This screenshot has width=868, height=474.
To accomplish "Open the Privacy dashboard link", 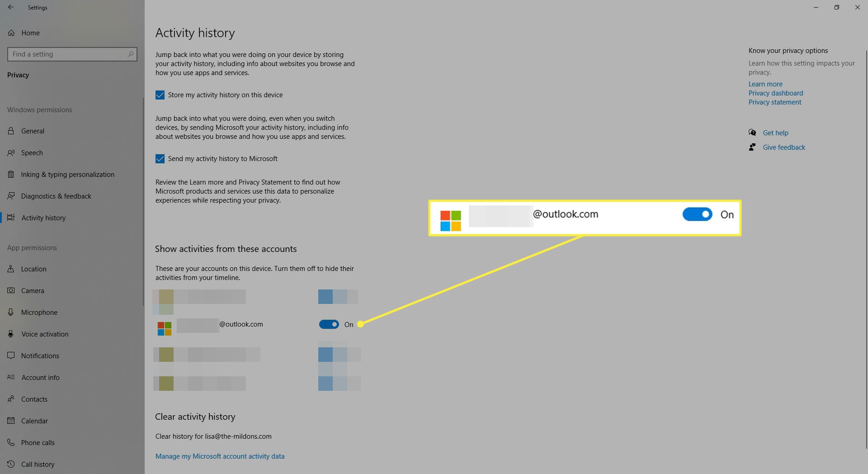I will point(776,93).
